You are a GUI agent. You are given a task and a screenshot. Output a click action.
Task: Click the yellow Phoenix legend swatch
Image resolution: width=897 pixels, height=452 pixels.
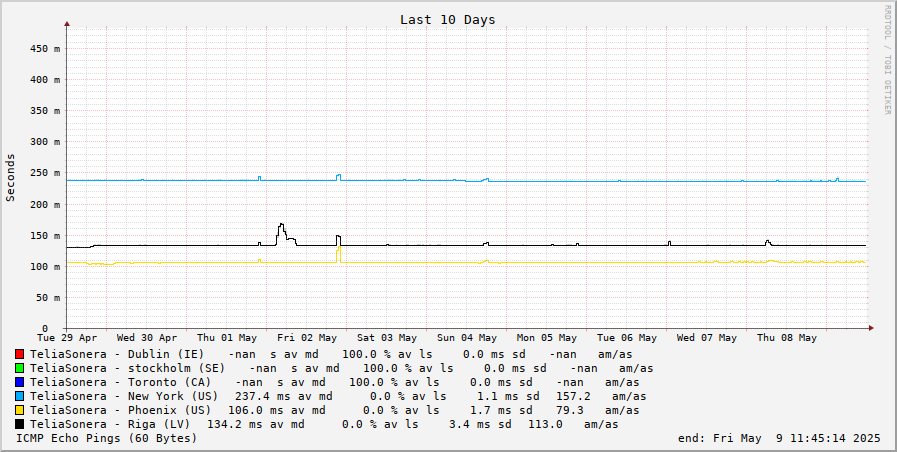point(19,410)
